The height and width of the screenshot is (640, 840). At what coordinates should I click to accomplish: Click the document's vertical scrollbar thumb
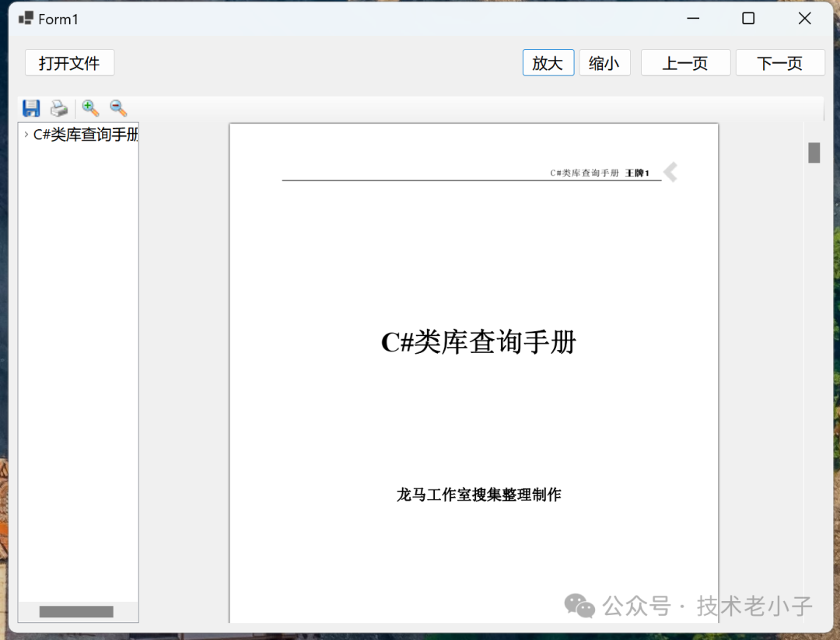click(814, 152)
